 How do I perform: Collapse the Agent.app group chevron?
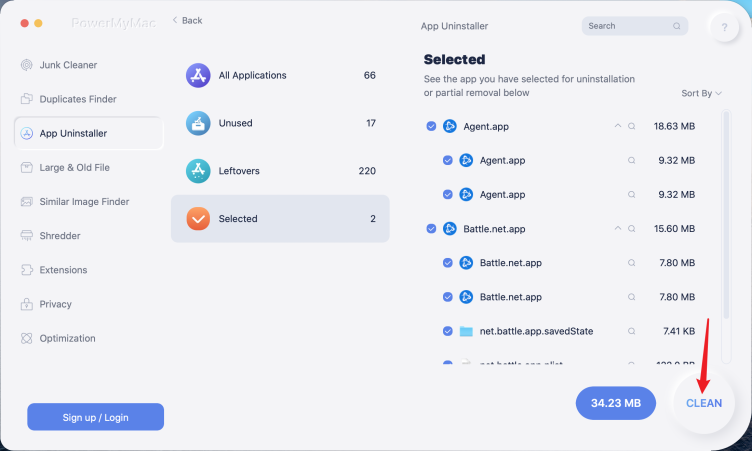tap(618, 126)
